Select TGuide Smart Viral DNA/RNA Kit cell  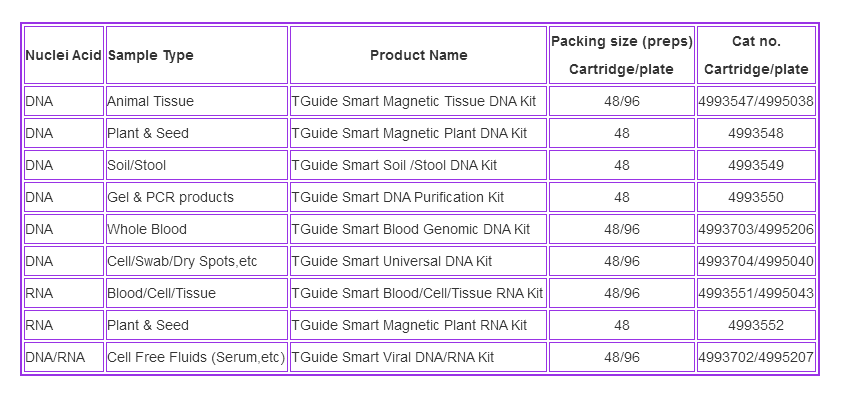[x=418, y=357]
